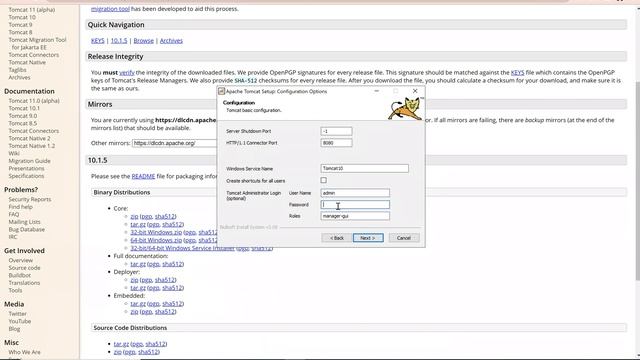The width and height of the screenshot is (640, 360).
Task: Open the 10.1.5 quick navigation link
Action: 119,40
